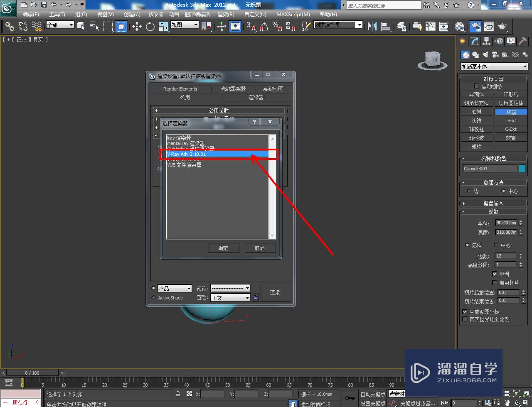Expand the 公用参数 rollout

(219, 110)
